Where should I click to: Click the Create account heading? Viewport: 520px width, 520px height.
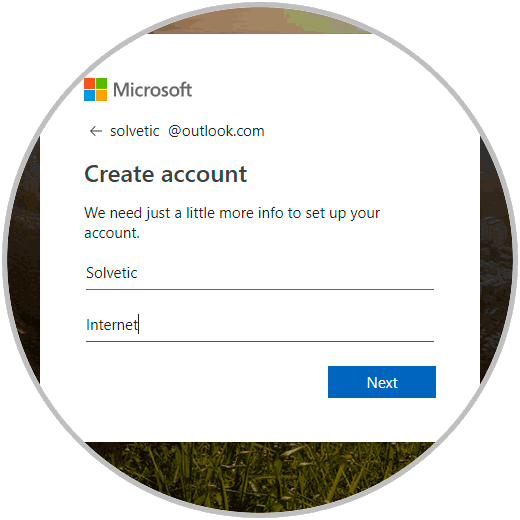point(166,174)
